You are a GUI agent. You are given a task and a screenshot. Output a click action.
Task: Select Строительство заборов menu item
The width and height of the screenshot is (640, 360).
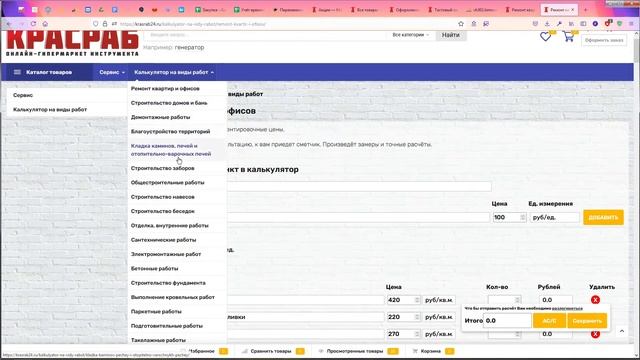click(x=162, y=168)
